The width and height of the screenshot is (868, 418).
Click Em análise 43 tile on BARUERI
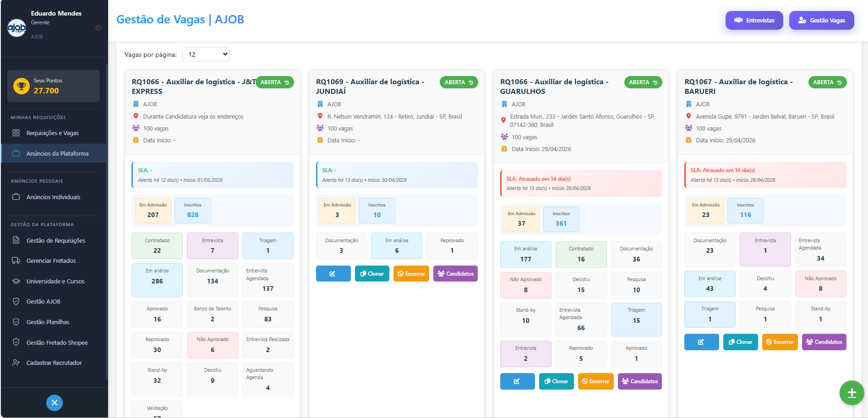point(710,284)
